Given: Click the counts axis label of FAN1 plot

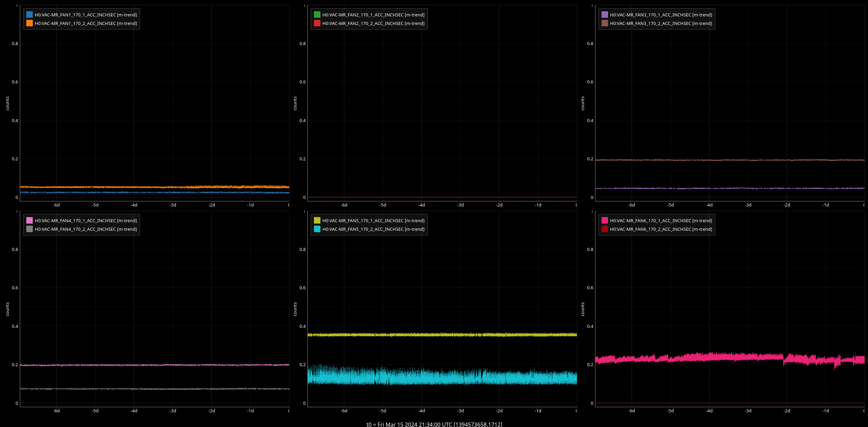Looking at the screenshot, I should 8,103.
